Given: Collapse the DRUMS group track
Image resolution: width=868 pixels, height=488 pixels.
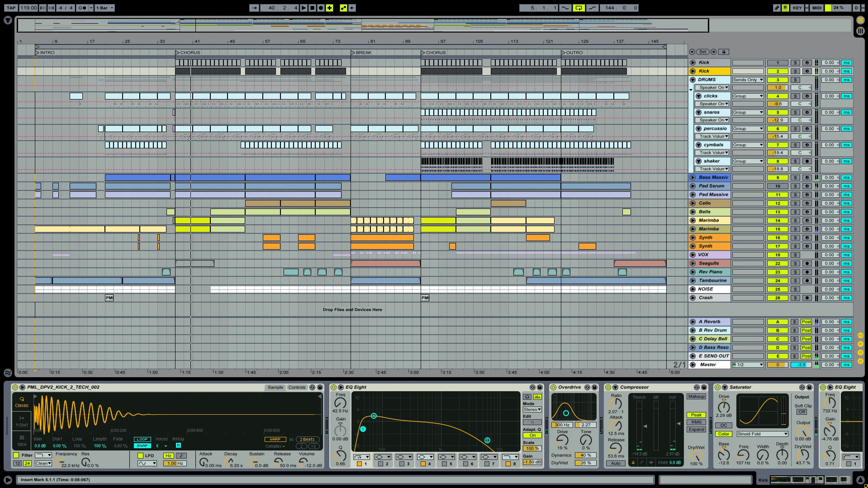Looking at the screenshot, I should (x=693, y=80).
